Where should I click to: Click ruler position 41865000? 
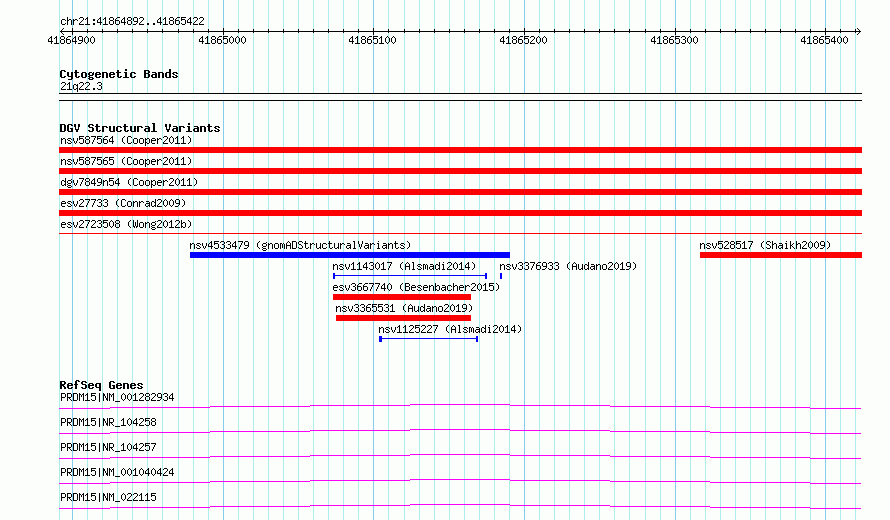[x=222, y=40]
